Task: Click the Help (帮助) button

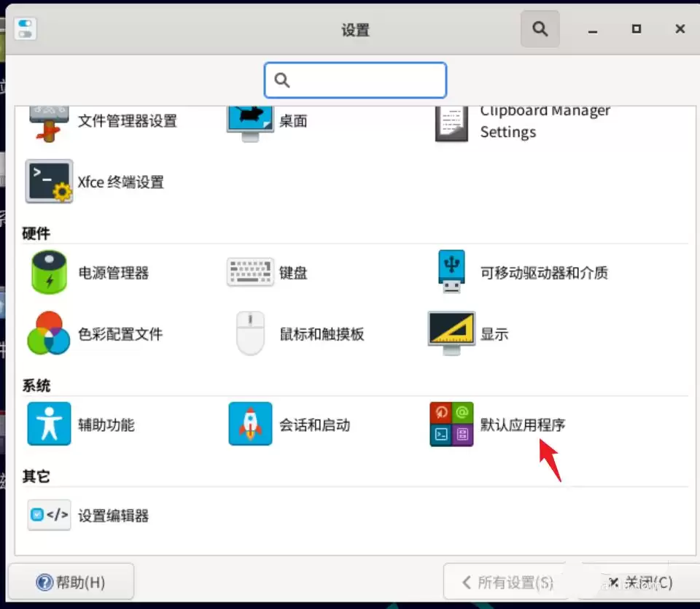Action: [x=71, y=582]
